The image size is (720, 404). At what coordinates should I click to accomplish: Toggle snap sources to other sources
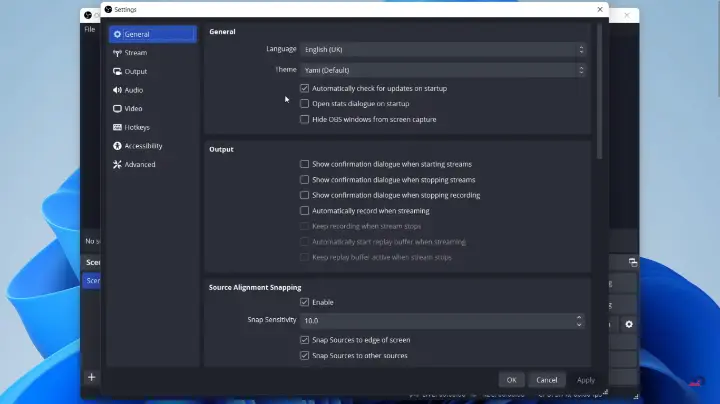304,355
